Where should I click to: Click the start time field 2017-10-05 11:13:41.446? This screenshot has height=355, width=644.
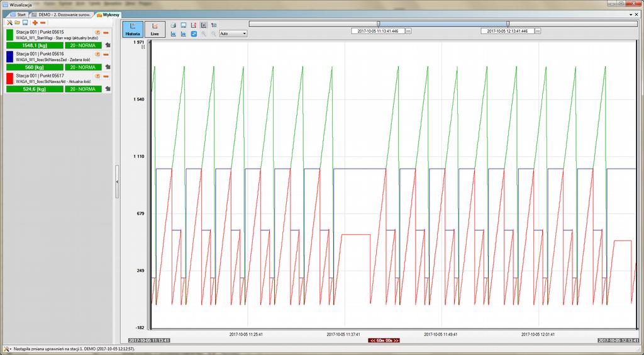pyautogui.click(x=378, y=31)
